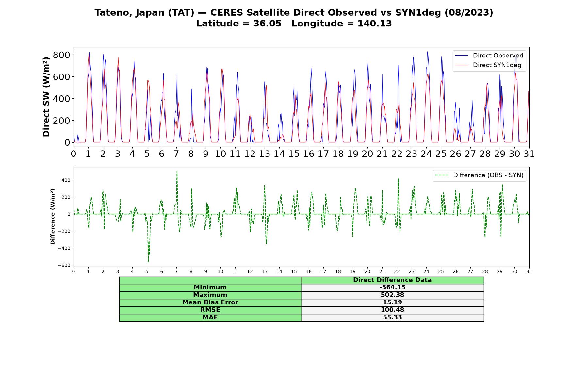The height and width of the screenshot is (392, 588).
Task: Click day 24 tick on lower chart
Action: [x=426, y=271]
